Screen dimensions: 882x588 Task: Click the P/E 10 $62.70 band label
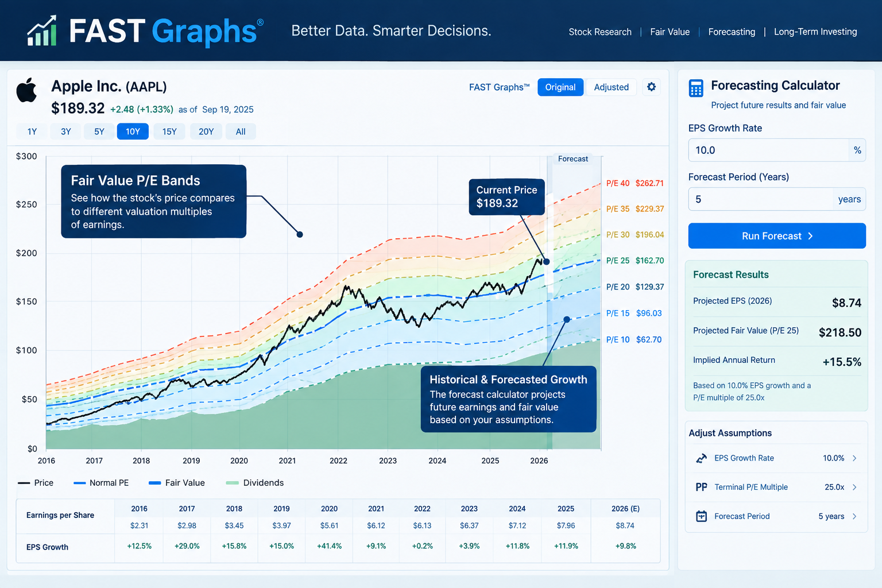[x=634, y=340]
